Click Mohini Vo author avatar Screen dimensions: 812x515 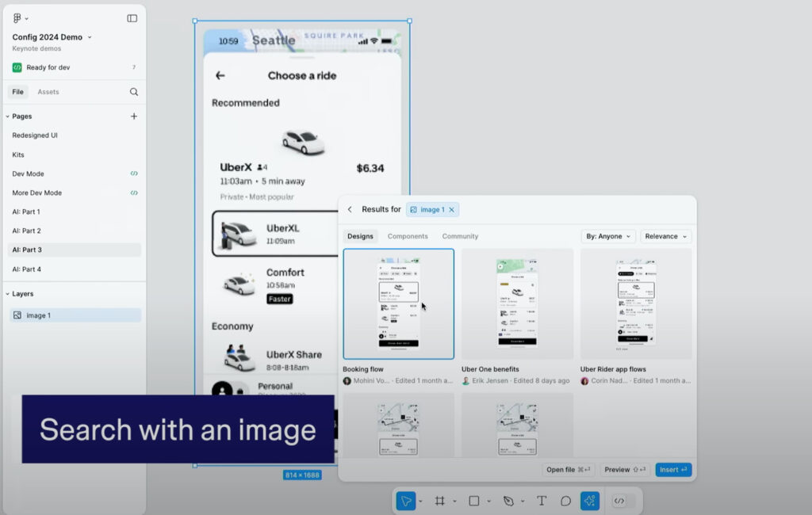pos(347,381)
